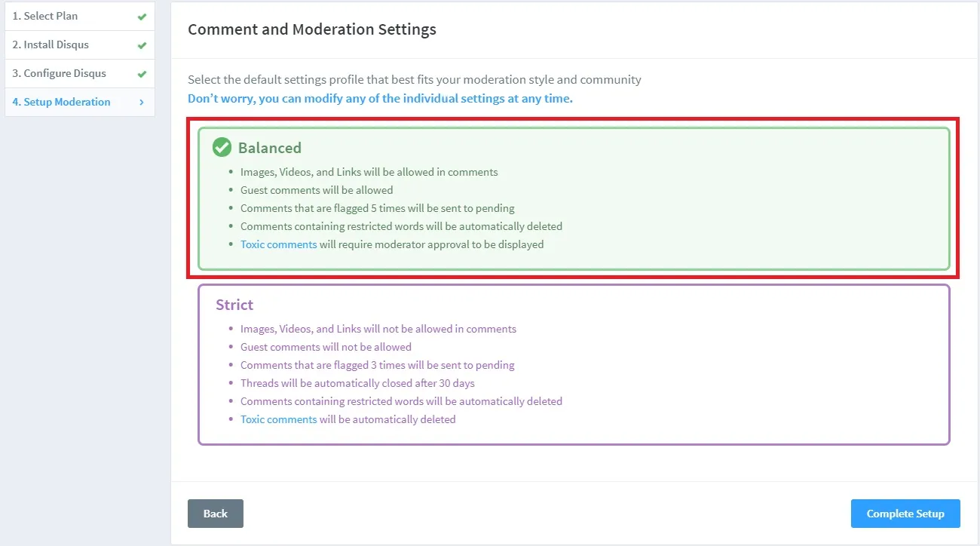Click the Balanced profile title
The image size is (980, 546).
(x=269, y=148)
